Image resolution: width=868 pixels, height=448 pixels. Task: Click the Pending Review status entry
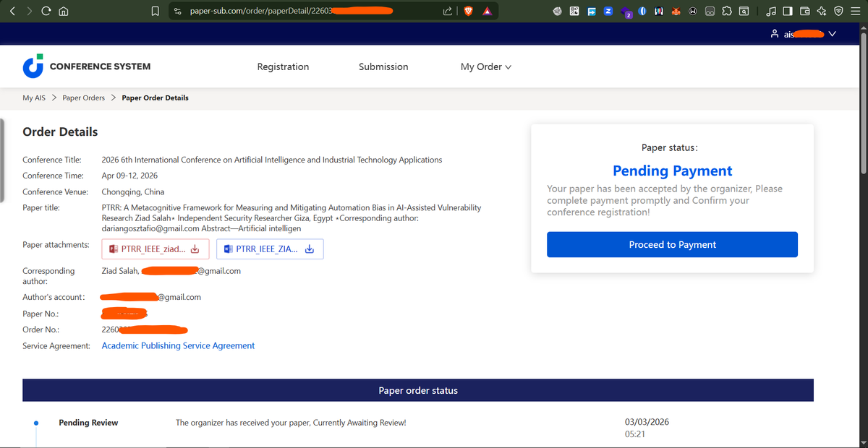(88, 423)
